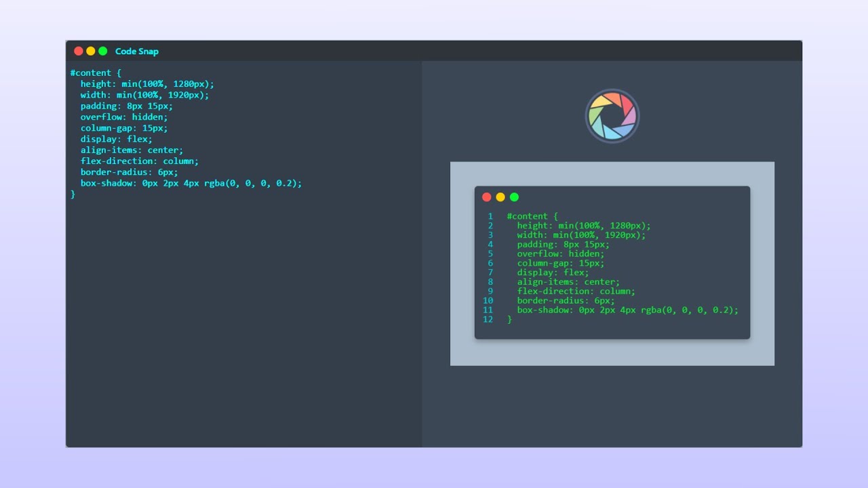The width and height of the screenshot is (868, 488).
Task: Click line number 8 in the preview
Action: [x=490, y=282]
